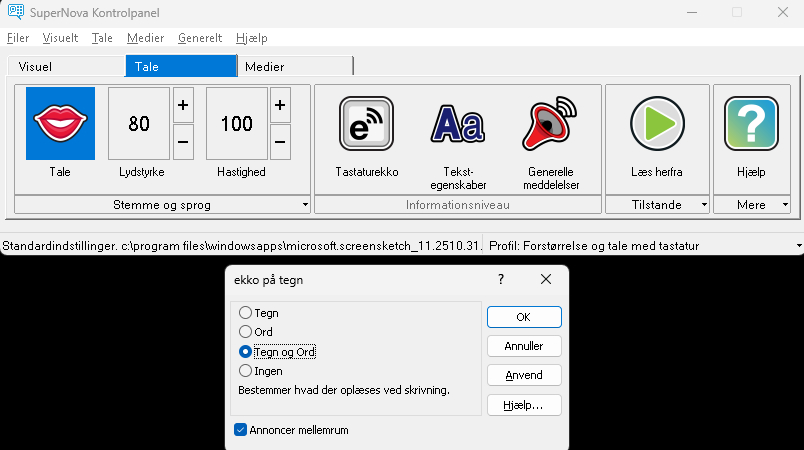Open the Generelt menu
Image resolution: width=804 pixels, height=450 pixels.
coord(200,38)
